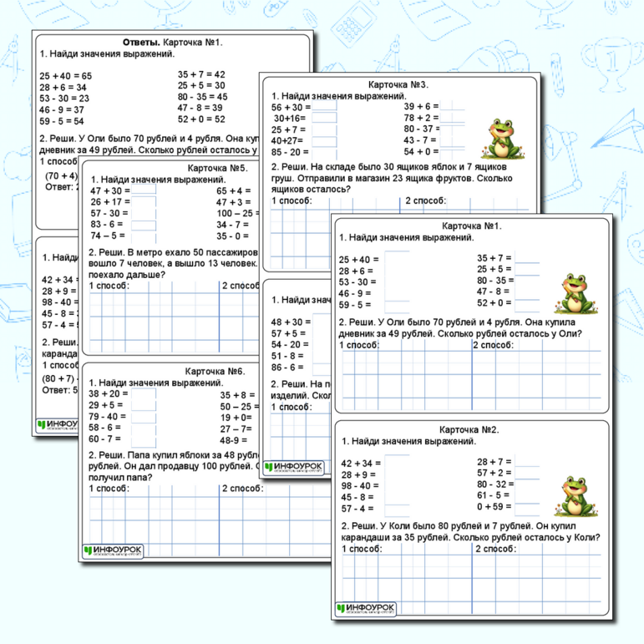
Task: Click the answer box after 38 + 20 =
Action: pyautogui.click(x=144, y=394)
